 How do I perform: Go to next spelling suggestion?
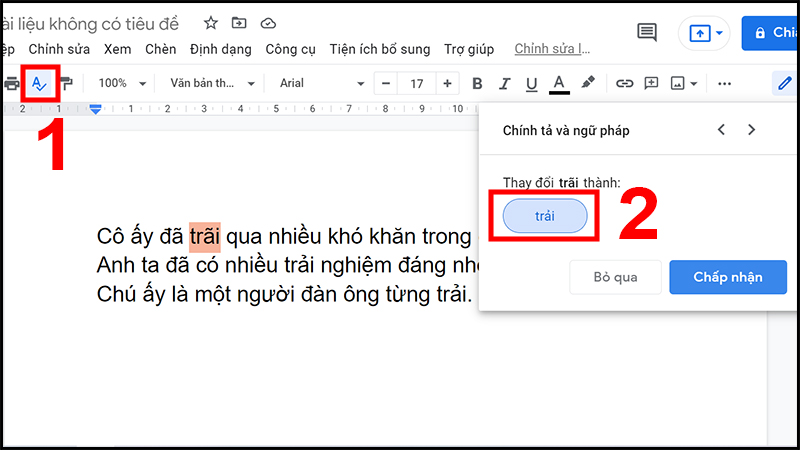(x=752, y=130)
